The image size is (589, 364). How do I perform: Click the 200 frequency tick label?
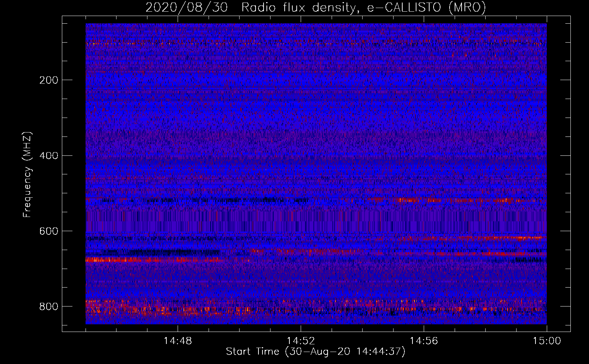click(48, 80)
